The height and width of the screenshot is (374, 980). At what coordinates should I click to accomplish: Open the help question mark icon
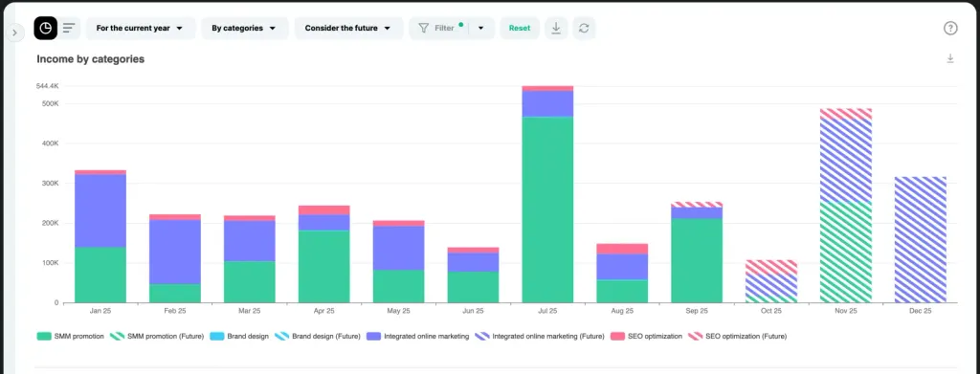950,28
